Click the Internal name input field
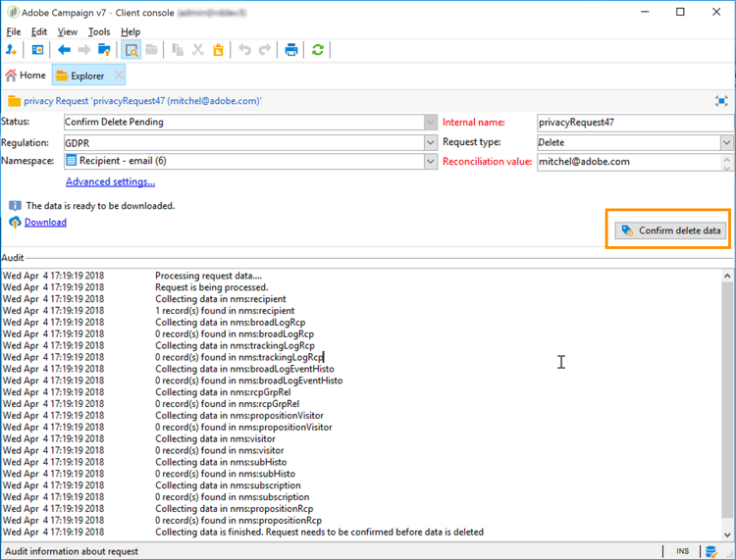This screenshot has width=736, height=560. click(x=636, y=123)
